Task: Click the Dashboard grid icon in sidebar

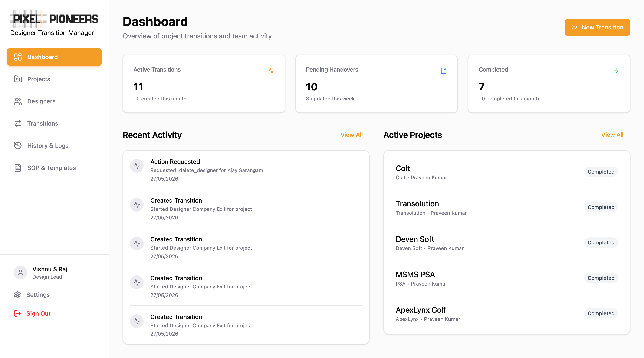Action: point(18,57)
